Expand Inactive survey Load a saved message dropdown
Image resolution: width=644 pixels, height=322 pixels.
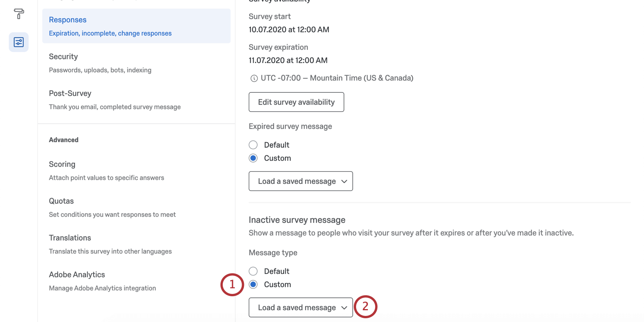point(300,307)
